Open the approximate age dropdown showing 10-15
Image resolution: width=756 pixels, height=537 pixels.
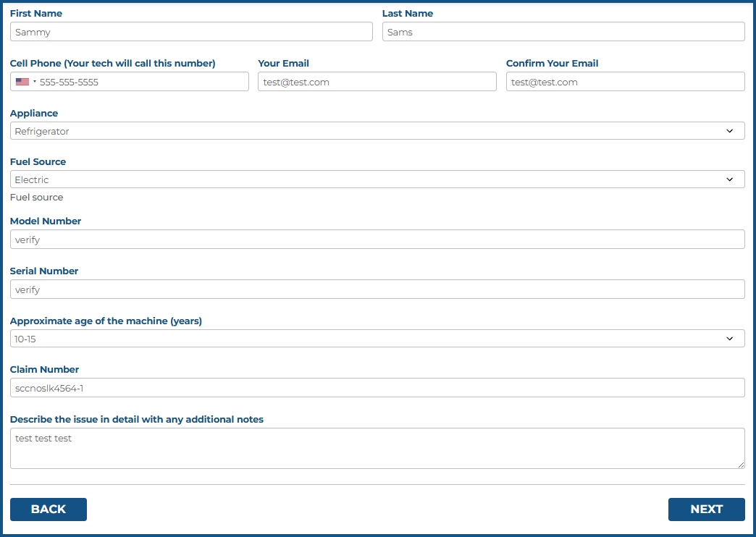coord(362,339)
